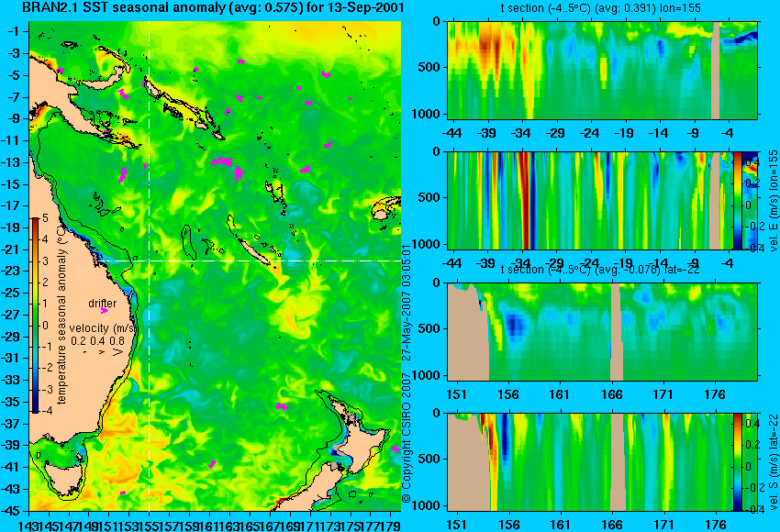Click the '-33' latitude tick on the map

pos(11,381)
